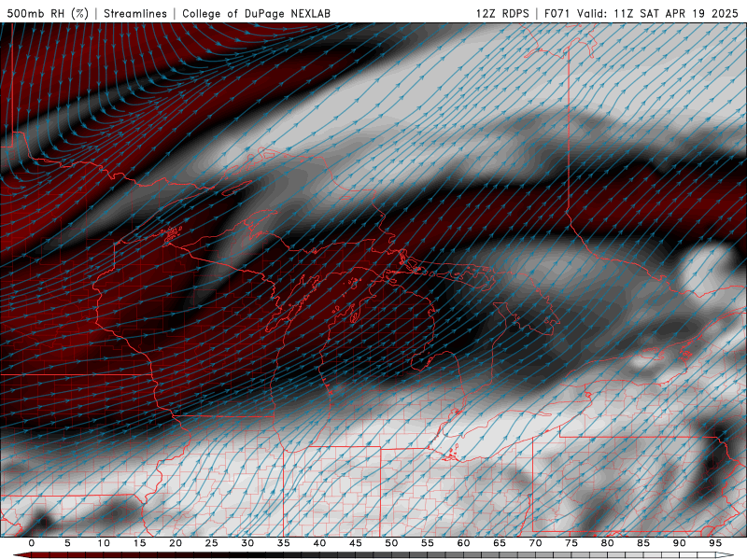Image resolution: width=747 pixels, height=560 pixels.
Task: Click the 45 value on colorbar scale
Action: pyautogui.click(x=356, y=543)
